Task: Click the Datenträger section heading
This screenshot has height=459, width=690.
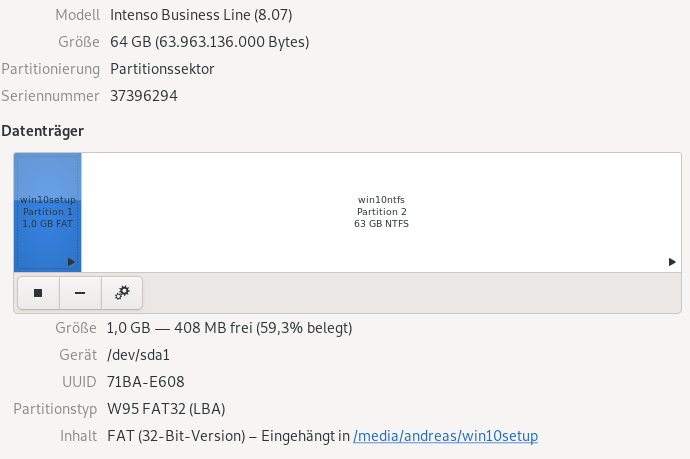Action: point(42,131)
